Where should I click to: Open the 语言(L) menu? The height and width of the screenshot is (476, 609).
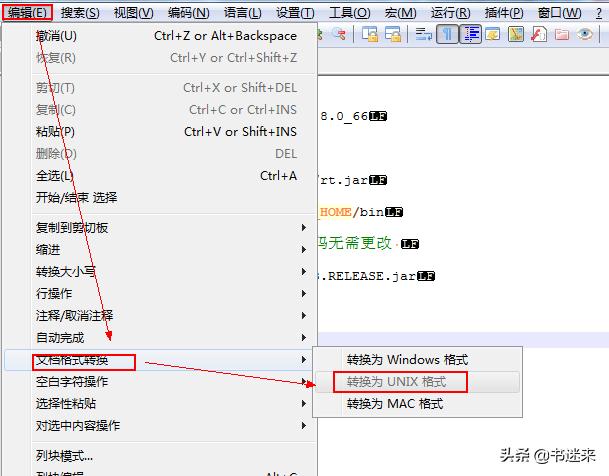[242, 13]
